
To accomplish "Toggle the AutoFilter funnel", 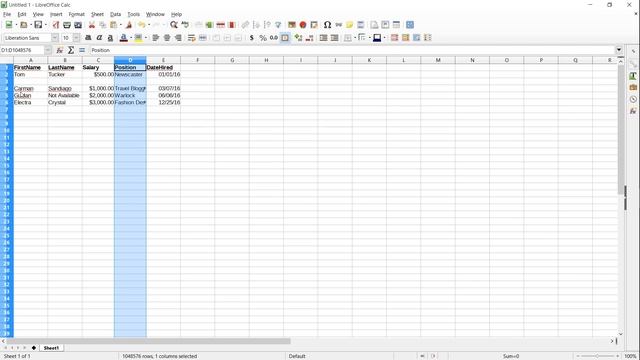I will tap(278, 25).
